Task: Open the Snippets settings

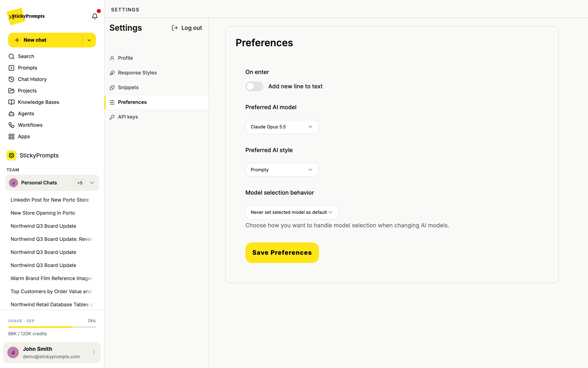Action: [157, 88]
